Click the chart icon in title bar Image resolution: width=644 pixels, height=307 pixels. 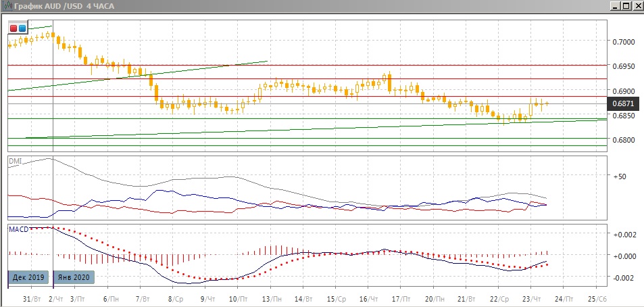click(7, 5)
